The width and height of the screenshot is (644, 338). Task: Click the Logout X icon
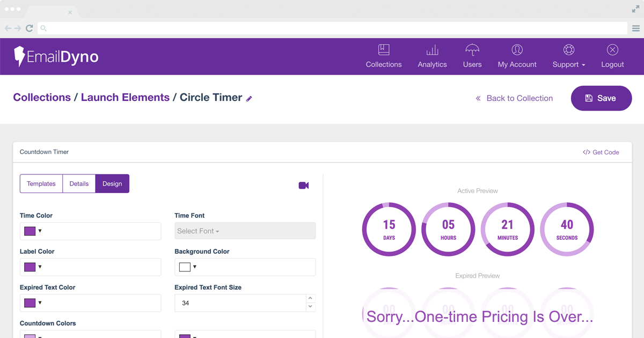[x=612, y=50]
